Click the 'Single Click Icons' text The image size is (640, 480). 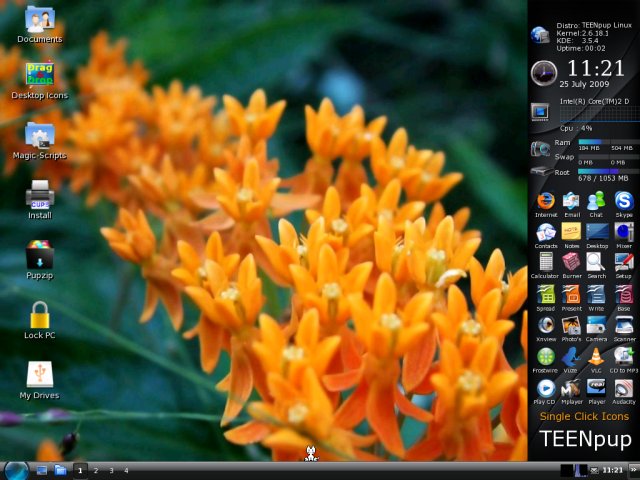[584, 416]
